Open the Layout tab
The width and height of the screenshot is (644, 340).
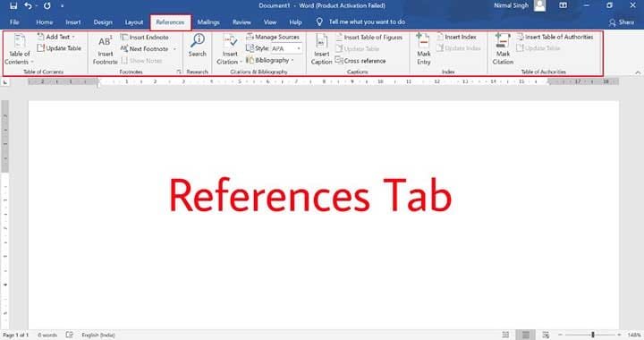(134, 22)
